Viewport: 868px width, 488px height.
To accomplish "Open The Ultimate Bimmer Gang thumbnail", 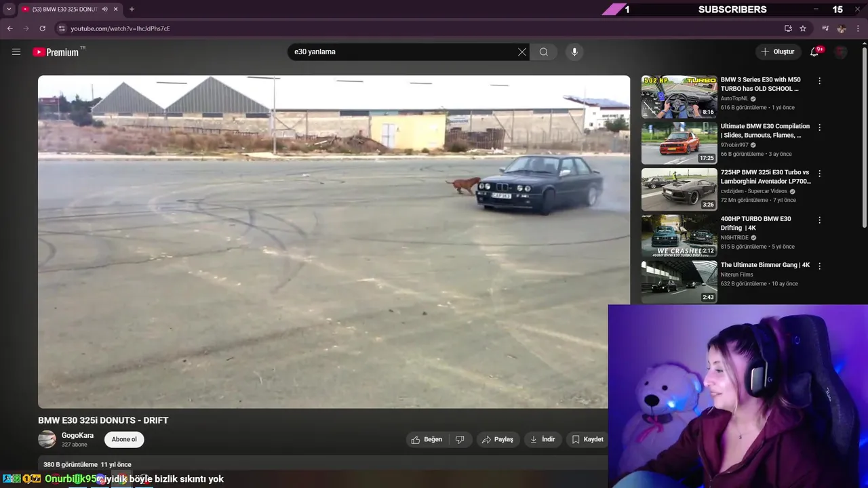I will (679, 282).
